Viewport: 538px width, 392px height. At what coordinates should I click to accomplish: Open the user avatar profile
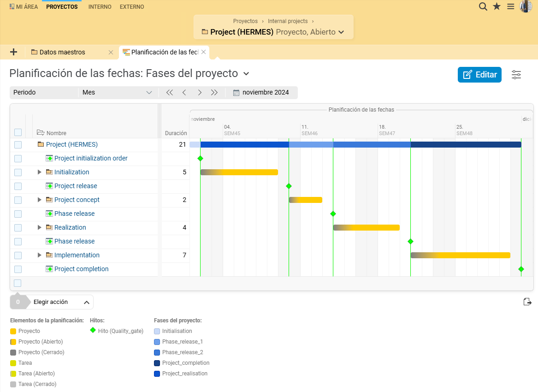(526, 6)
